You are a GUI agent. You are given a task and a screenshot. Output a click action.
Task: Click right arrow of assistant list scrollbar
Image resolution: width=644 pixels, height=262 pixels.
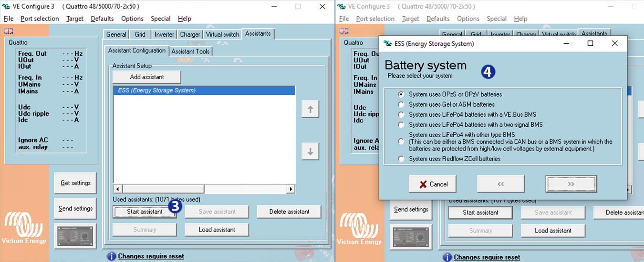tap(291, 189)
